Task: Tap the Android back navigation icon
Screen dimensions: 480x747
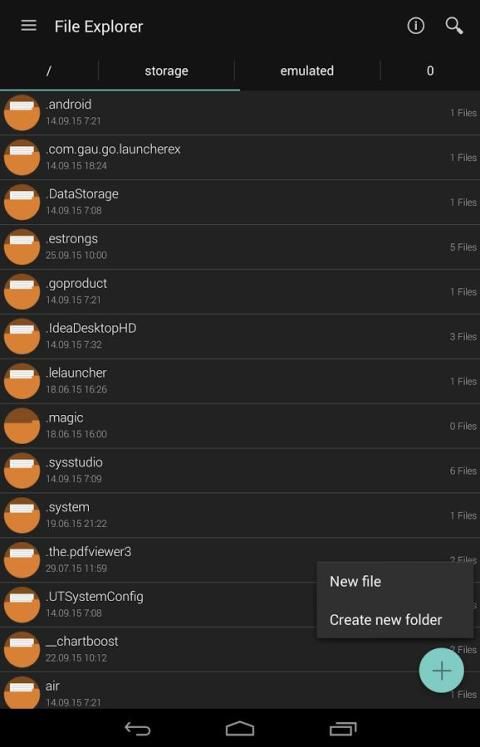Action: coord(137,728)
